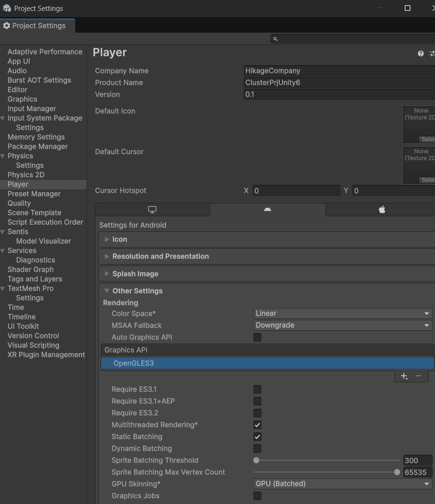
Task: Select the Android platform tab icon
Action: [268, 210]
